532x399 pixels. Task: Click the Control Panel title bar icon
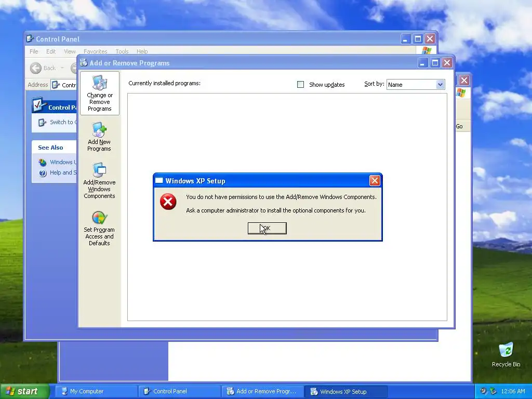(x=30, y=38)
